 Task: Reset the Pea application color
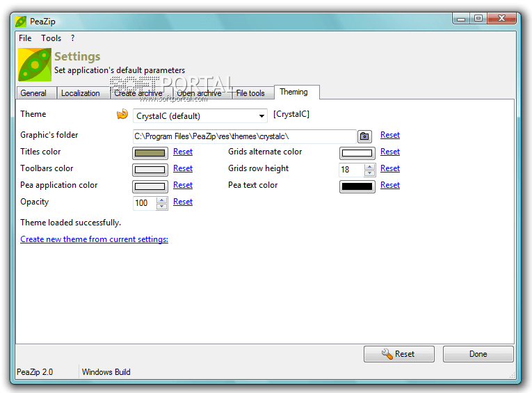point(183,185)
